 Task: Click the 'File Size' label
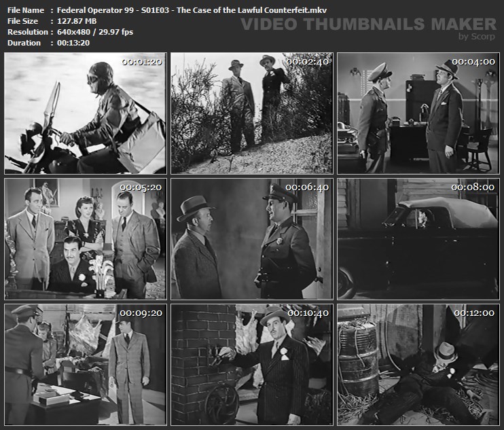[x=22, y=21]
